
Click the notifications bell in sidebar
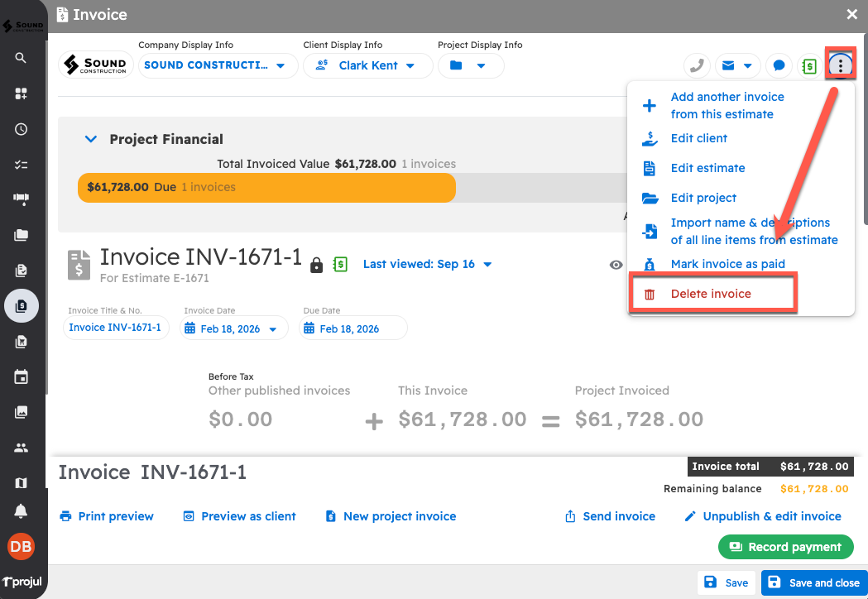click(x=22, y=511)
